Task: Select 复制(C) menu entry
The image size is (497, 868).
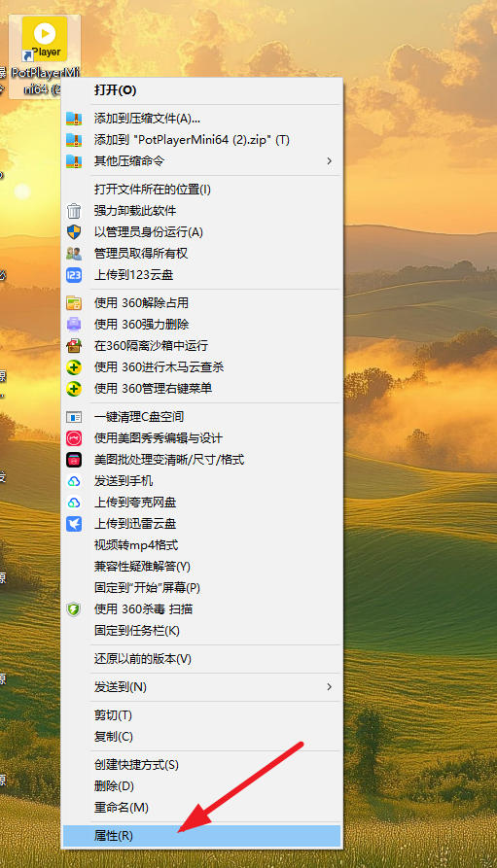Action: click(201, 737)
